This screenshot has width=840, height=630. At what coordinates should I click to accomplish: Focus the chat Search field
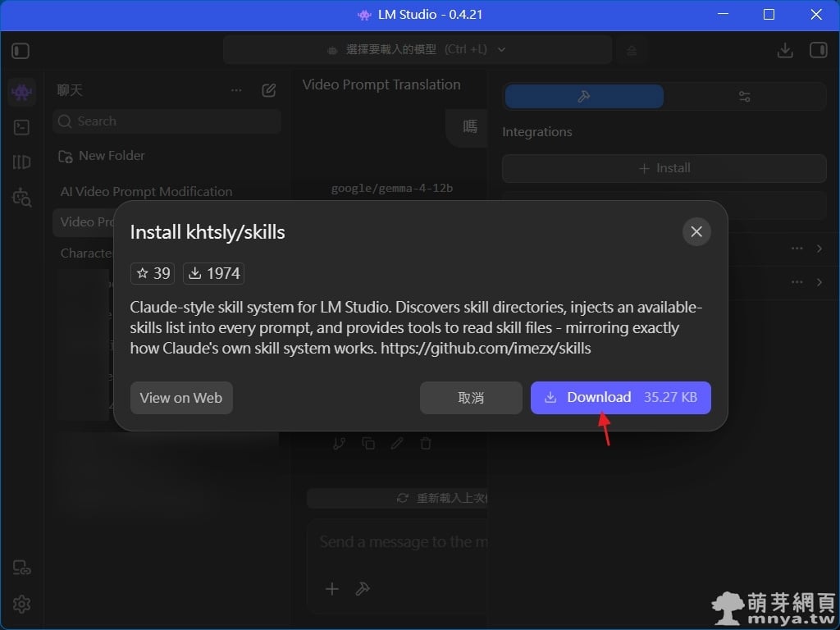pyautogui.click(x=167, y=121)
